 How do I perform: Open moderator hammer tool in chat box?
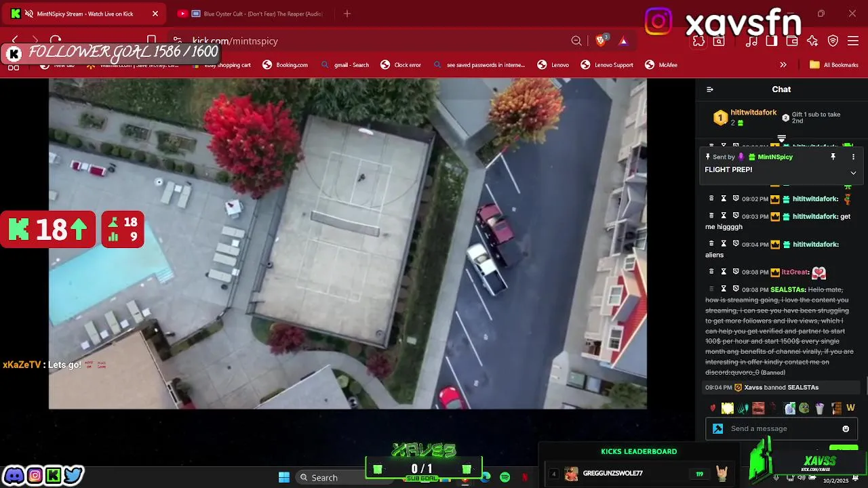pyautogui.click(x=717, y=428)
